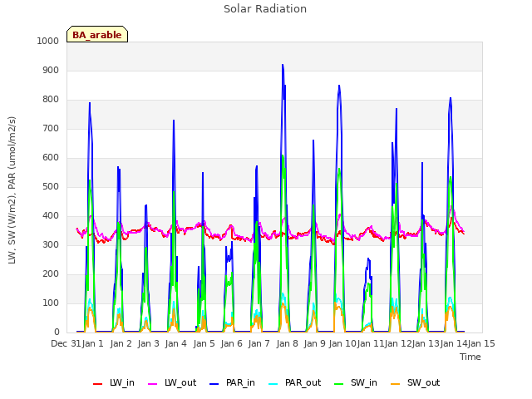This screenshot has height=399, width=532.
Task: Click the Dec 31 x-axis tick label
Action: pos(66,343)
